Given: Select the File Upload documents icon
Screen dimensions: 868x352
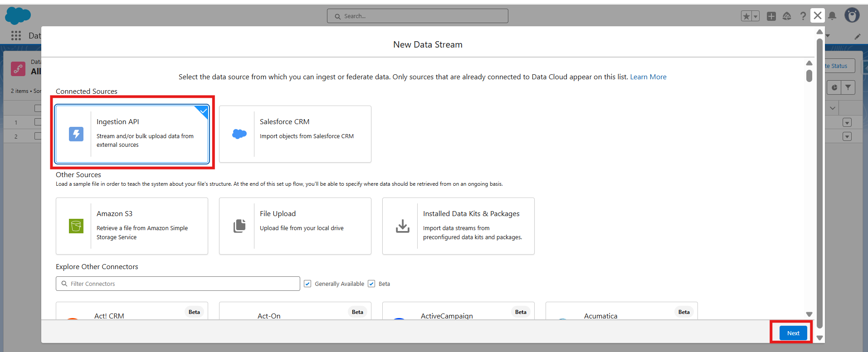Looking at the screenshot, I should pos(239,226).
